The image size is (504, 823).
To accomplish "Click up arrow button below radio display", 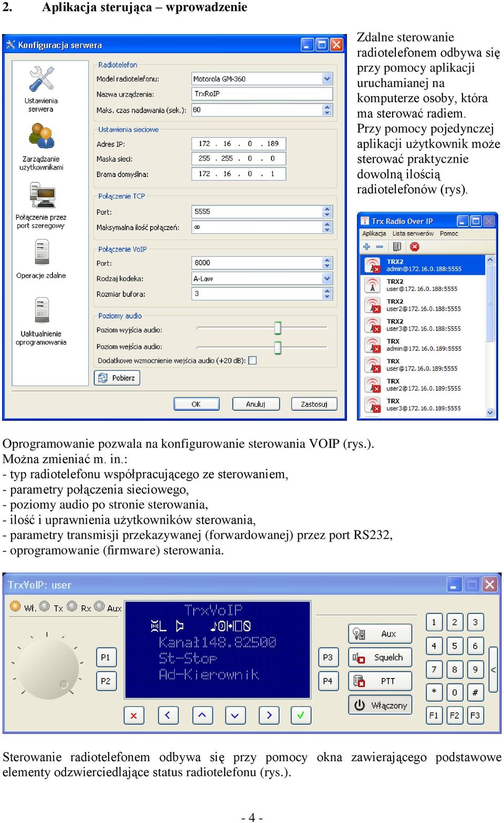I will (x=202, y=715).
